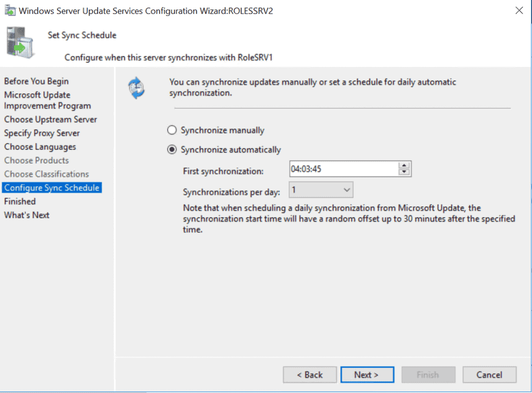
Task: Click the blue synchronization arrows icon
Action: point(137,88)
